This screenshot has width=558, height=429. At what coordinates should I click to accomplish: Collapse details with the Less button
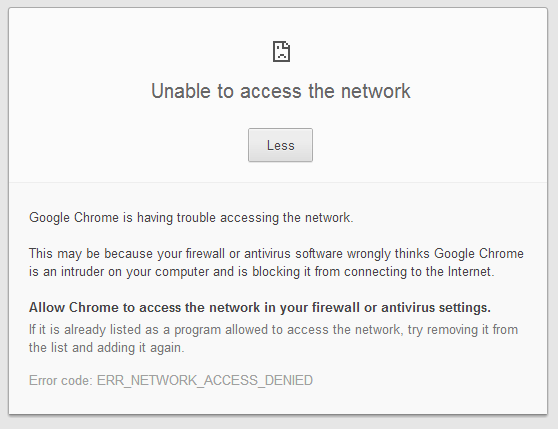(280, 145)
